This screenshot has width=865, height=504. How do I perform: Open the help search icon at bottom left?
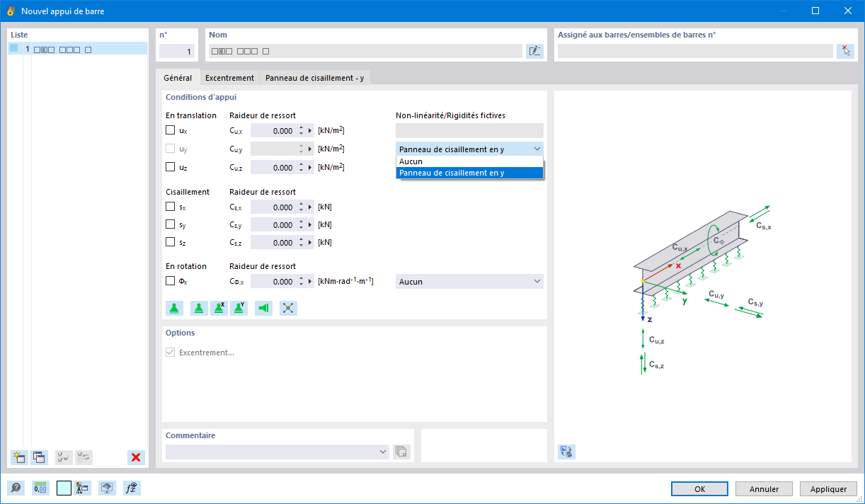pos(16,488)
